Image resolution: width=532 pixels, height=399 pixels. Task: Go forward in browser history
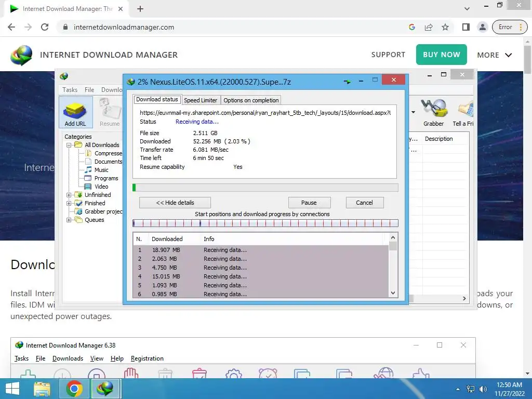tap(28, 27)
